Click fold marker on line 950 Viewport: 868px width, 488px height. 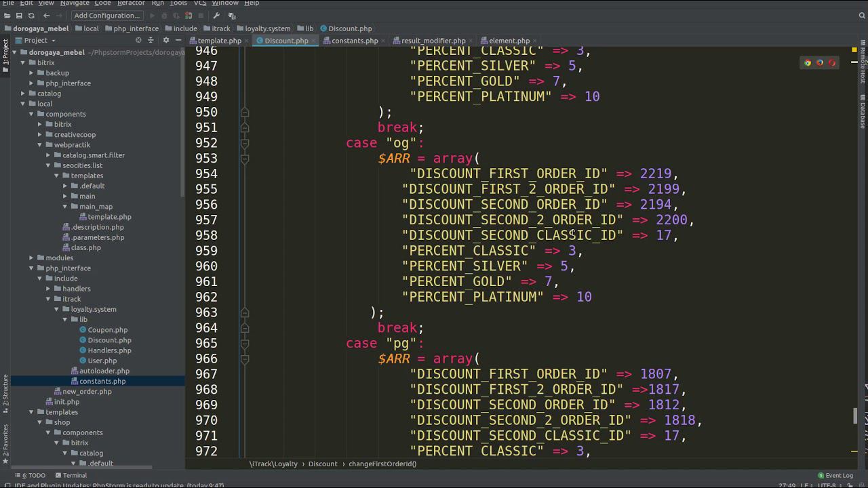245,112
